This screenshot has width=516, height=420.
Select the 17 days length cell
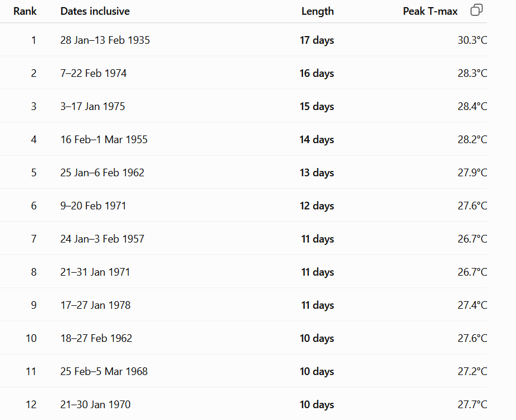pos(317,40)
